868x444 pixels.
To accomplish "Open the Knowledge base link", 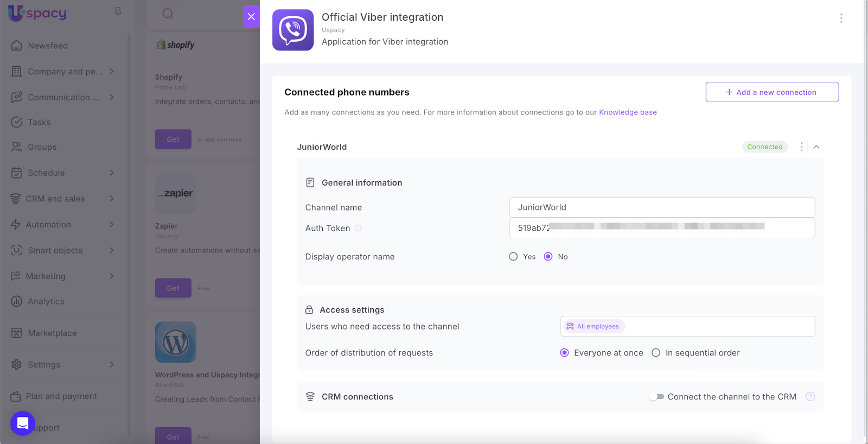I will 628,112.
